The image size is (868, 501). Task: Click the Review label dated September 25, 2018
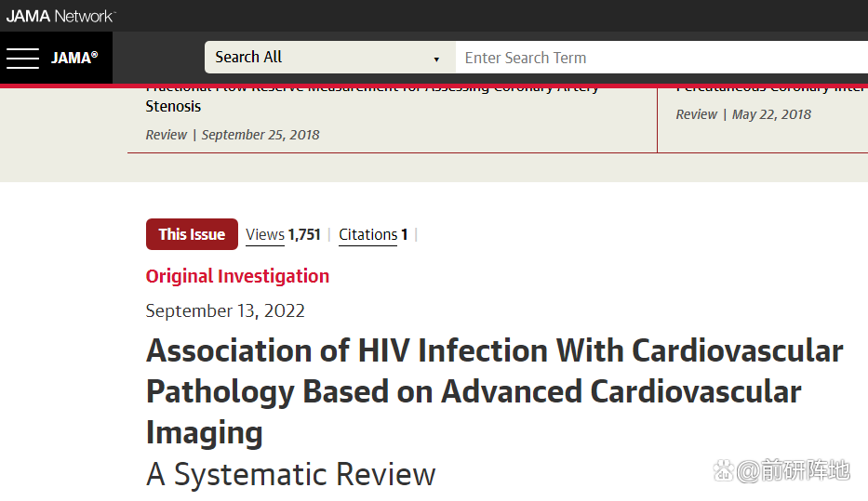click(x=166, y=135)
